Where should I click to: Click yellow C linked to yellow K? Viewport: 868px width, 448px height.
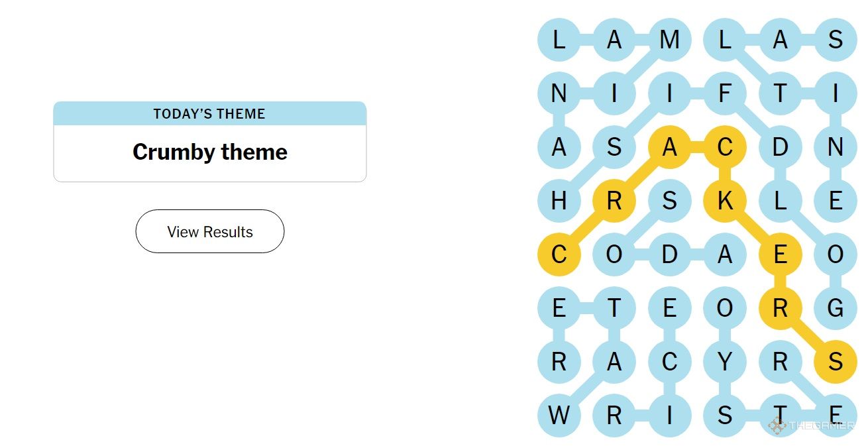click(725, 147)
